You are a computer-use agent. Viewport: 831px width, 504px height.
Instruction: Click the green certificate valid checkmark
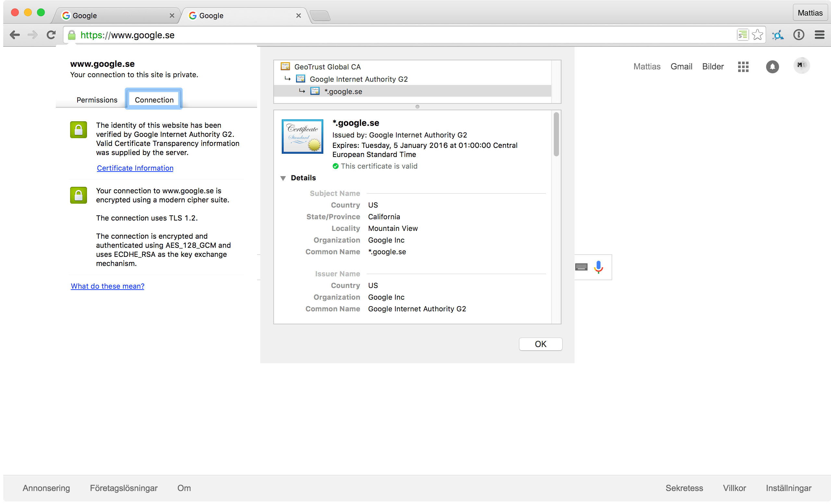click(x=336, y=166)
